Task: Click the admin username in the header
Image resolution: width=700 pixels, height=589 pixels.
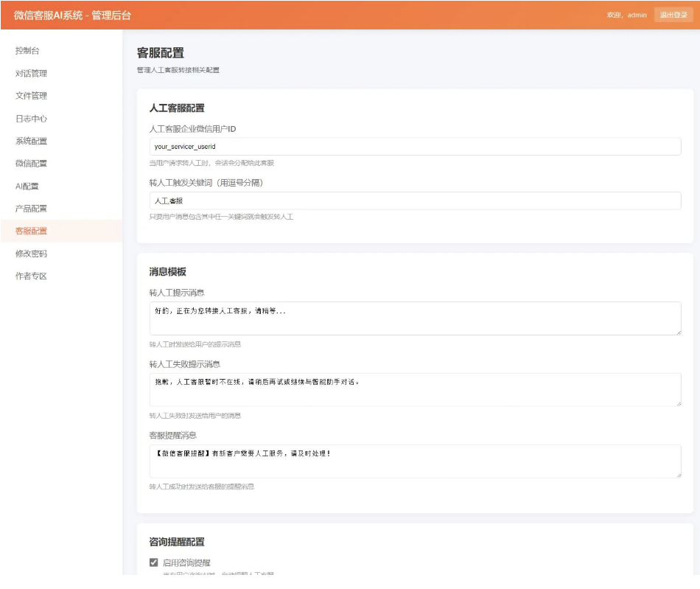Action: (640, 13)
